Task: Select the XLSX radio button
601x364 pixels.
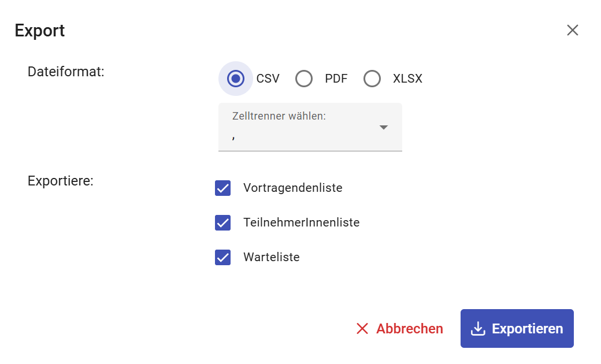Action: click(x=372, y=79)
